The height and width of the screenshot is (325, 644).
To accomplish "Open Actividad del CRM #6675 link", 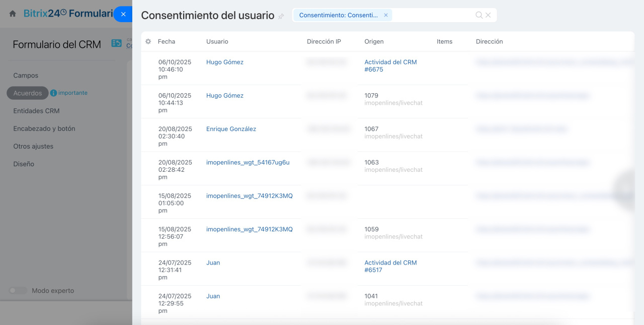I will [390, 66].
